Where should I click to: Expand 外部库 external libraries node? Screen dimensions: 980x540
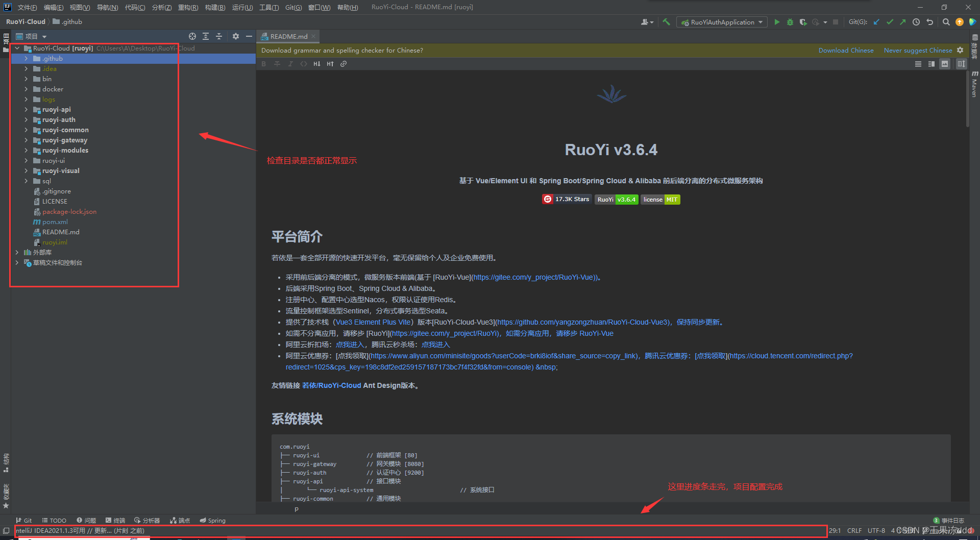[17, 253]
